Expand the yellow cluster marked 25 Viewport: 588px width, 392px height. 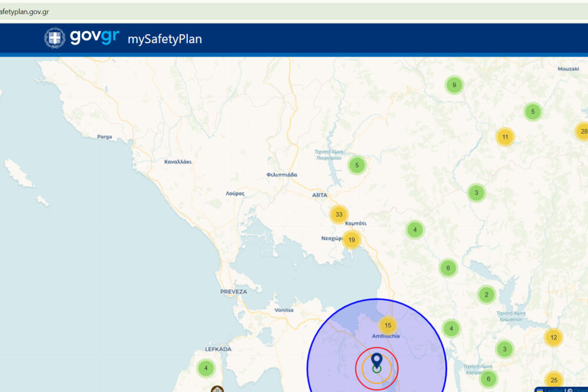point(553,380)
